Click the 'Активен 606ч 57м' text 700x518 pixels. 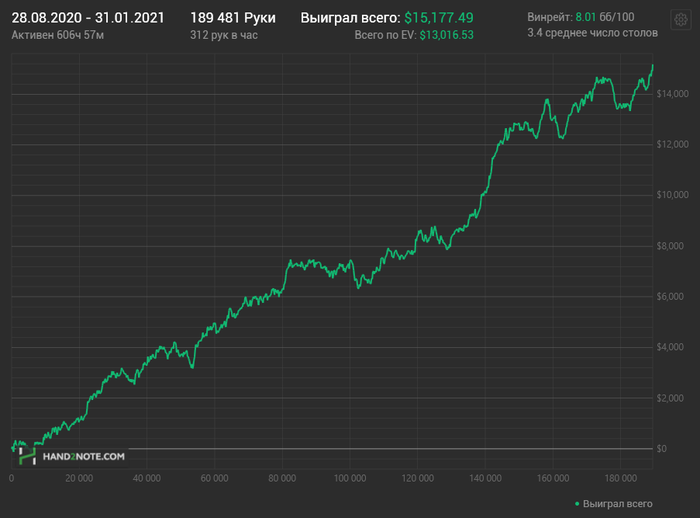[x=58, y=35]
